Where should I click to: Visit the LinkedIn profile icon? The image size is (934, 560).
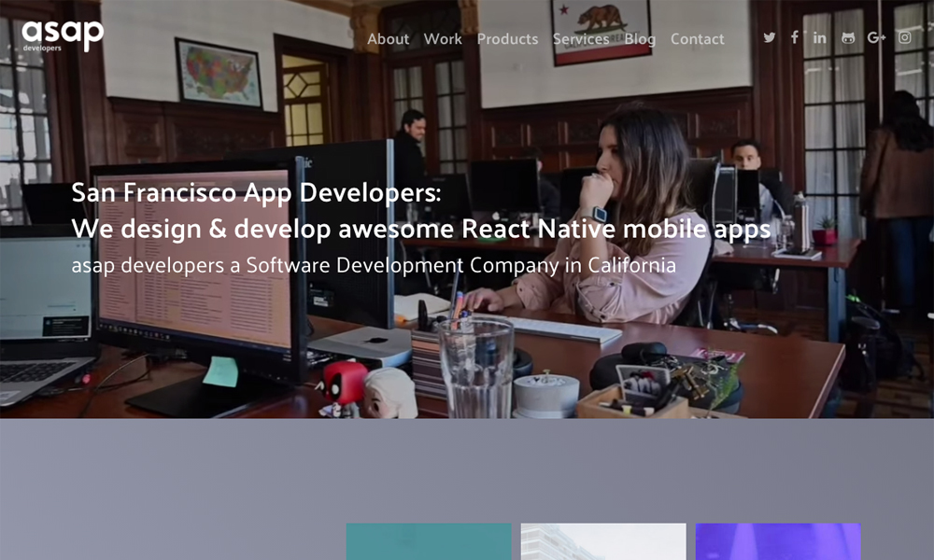point(820,37)
